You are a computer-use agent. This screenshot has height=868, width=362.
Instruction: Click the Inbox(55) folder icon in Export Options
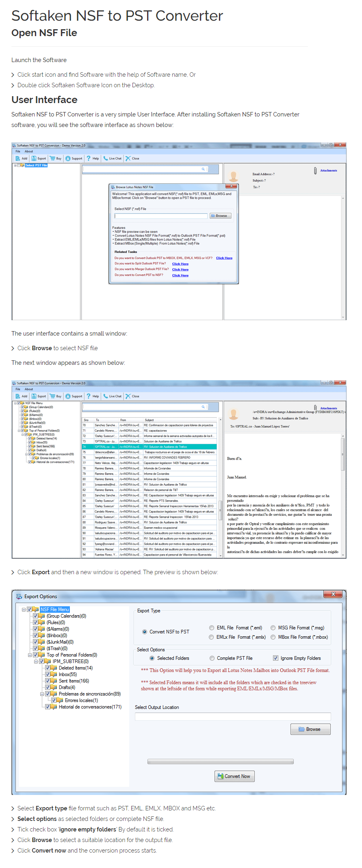(54, 674)
